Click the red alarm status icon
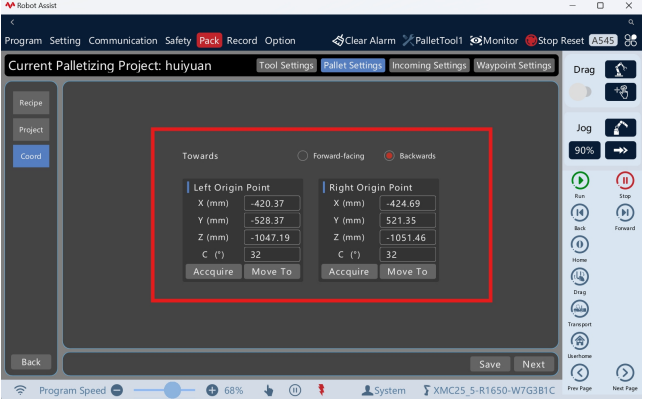The width and height of the screenshot is (646, 400). (x=321, y=390)
